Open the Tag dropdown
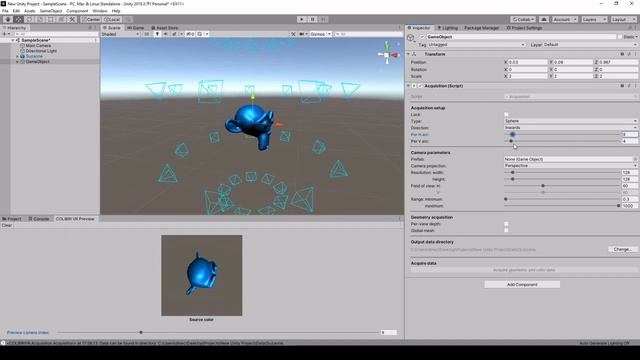The width and height of the screenshot is (640, 360). [476, 44]
